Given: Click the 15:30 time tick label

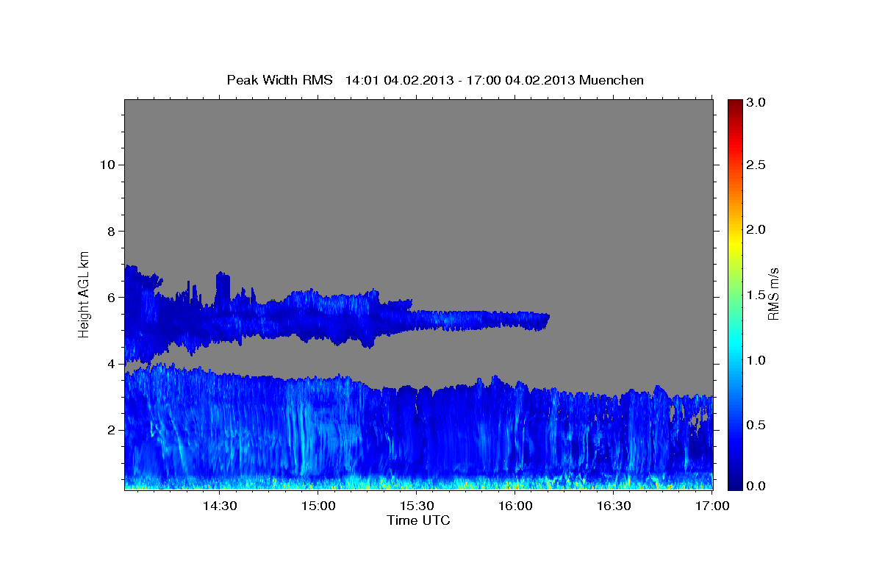Looking at the screenshot, I should [416, 506].
